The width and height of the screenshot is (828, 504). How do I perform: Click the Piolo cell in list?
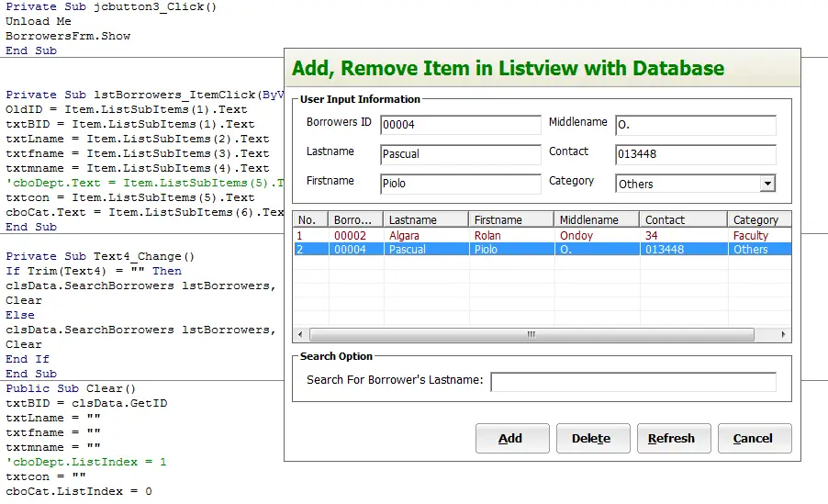(x=486, y=250)
